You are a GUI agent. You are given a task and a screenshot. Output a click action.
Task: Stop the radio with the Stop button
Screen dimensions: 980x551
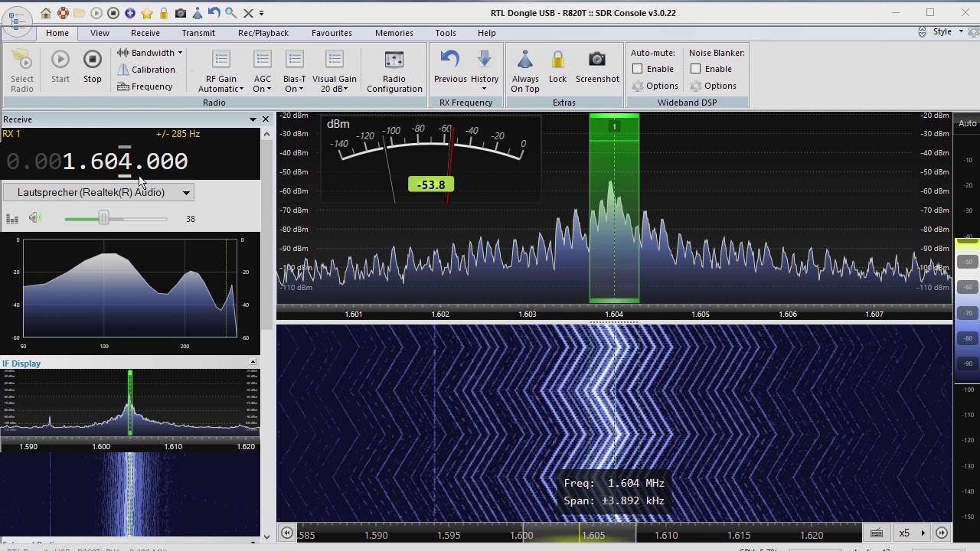92,67
